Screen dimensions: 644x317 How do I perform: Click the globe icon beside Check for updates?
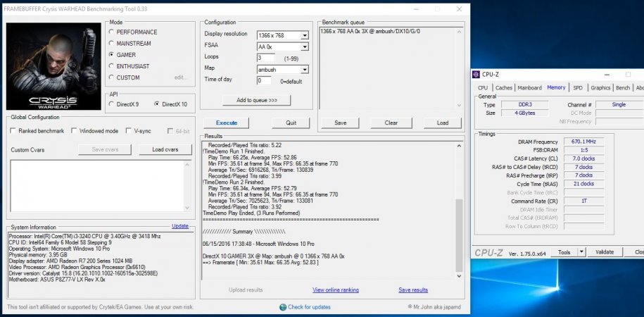tap(283, 307)
